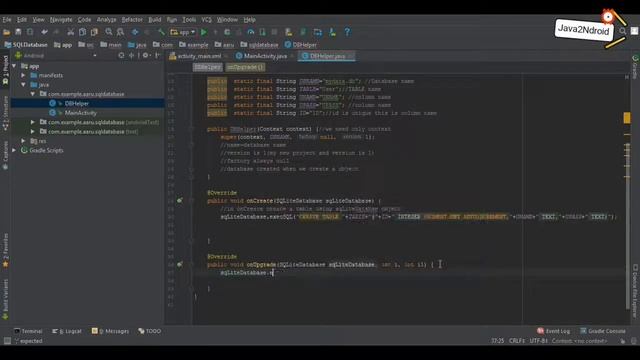This screenshot has height=360, width=640.
Task: Open the Event Log
Action: (x=553, y=331)
